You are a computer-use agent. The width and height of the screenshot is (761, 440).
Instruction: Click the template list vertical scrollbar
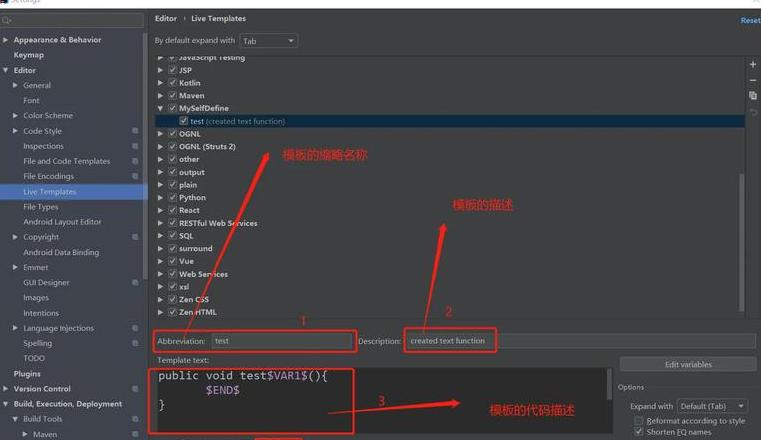tap(742, 243)
